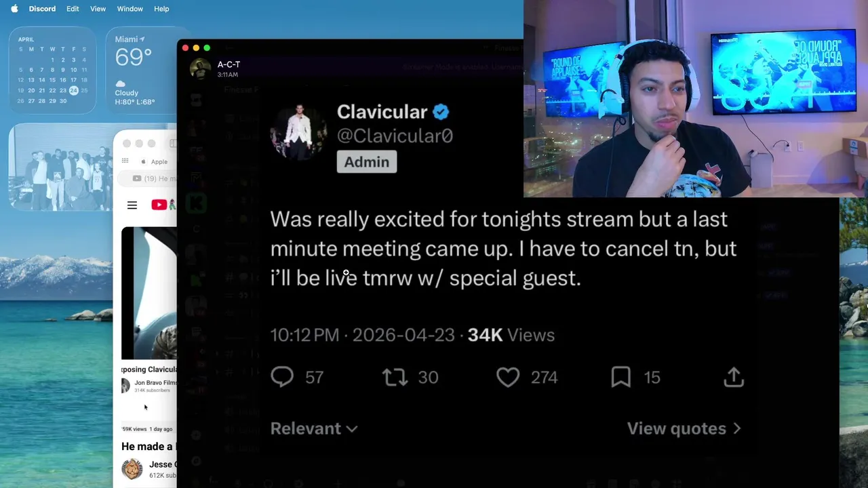This screenshot has width=868, height=488.
Task: Open the Discord menu bar item
Action: point(42,9)
